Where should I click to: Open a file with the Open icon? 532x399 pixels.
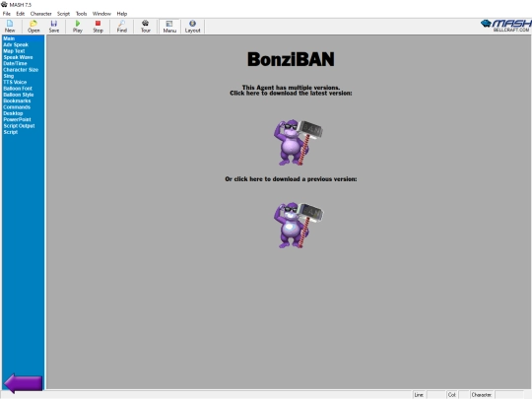click(x=33, y=27)
